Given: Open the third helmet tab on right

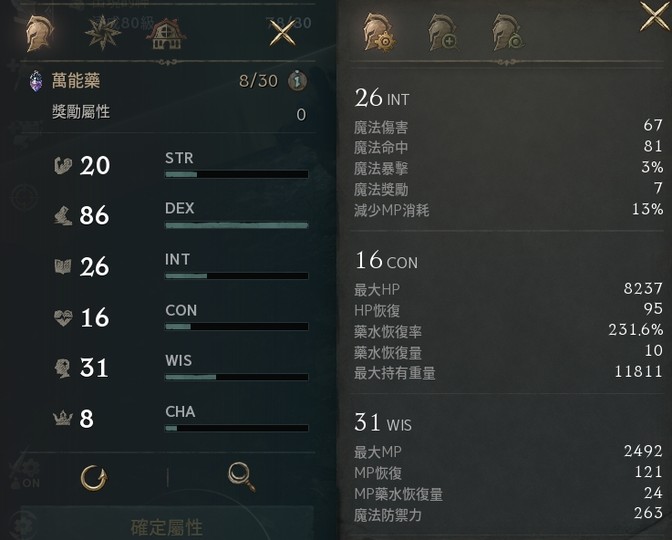Looking at the screenshot, I should tap(507, 33).
